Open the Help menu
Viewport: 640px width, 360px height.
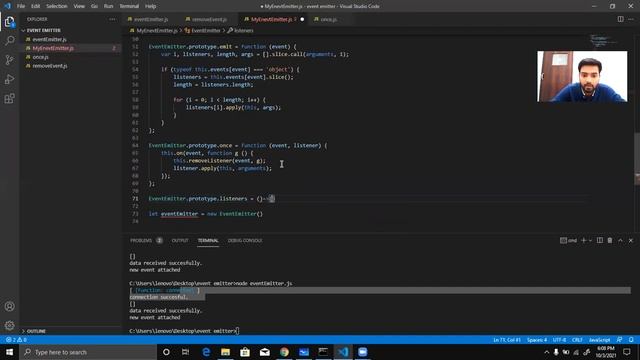151,6
